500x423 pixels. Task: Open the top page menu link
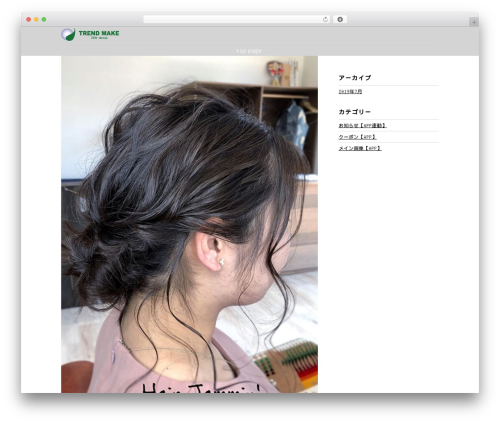point(249,51)
